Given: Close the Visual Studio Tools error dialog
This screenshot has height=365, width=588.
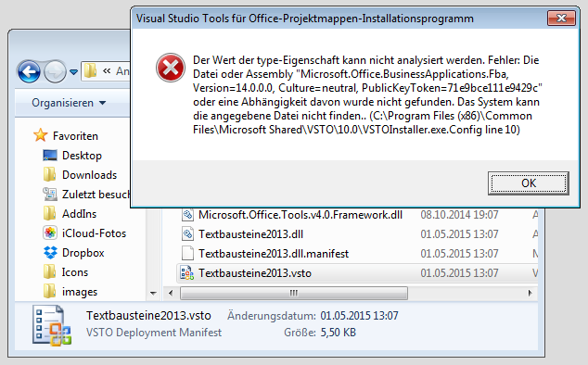Looking at the screenshot, I should point(561,18).
